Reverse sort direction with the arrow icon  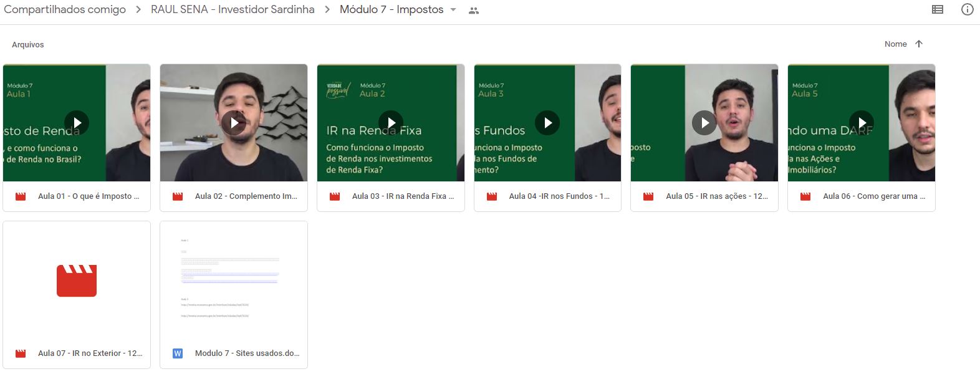pos(918,44)
